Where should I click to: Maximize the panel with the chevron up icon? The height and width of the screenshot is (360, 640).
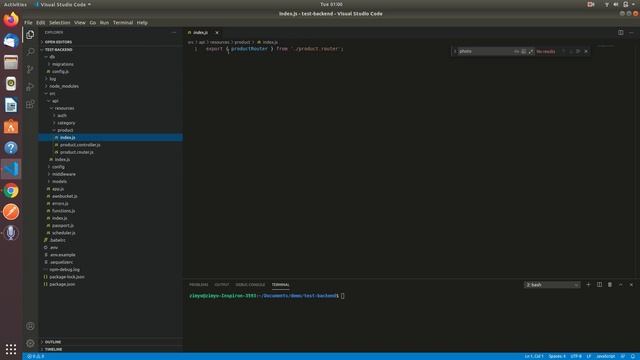tap(620, 284)
